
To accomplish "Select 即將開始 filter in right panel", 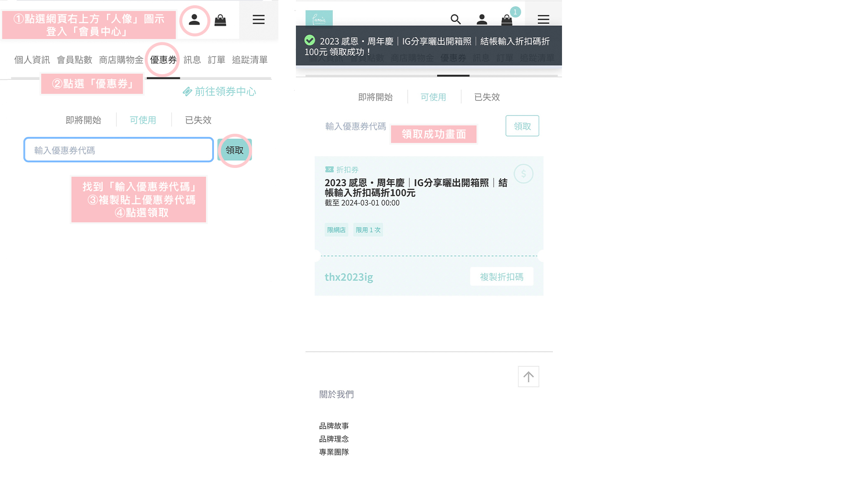I will pyautogui.click(x=375, y=97).
